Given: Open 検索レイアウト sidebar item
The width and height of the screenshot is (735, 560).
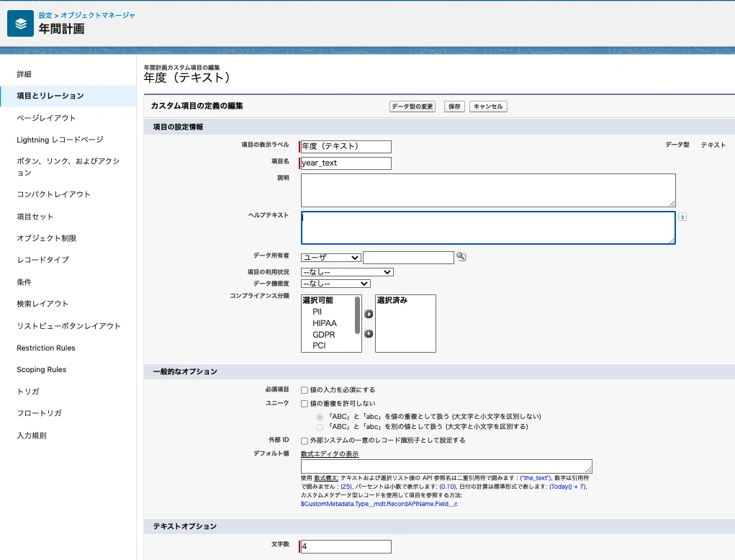Looking at the screenshot, I should 42,304.
